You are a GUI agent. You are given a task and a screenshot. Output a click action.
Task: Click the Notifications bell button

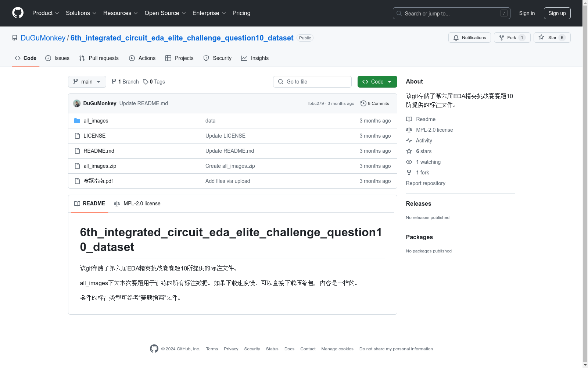[x=469, y=38]
